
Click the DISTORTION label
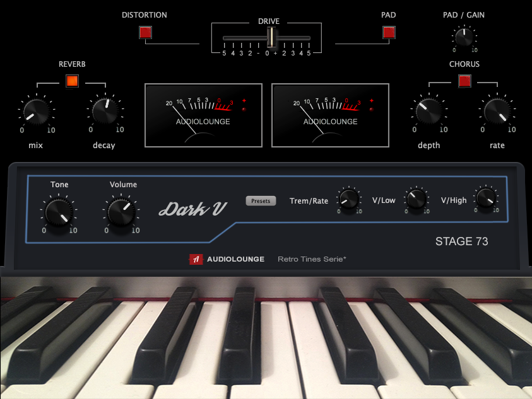coord(145,15)
